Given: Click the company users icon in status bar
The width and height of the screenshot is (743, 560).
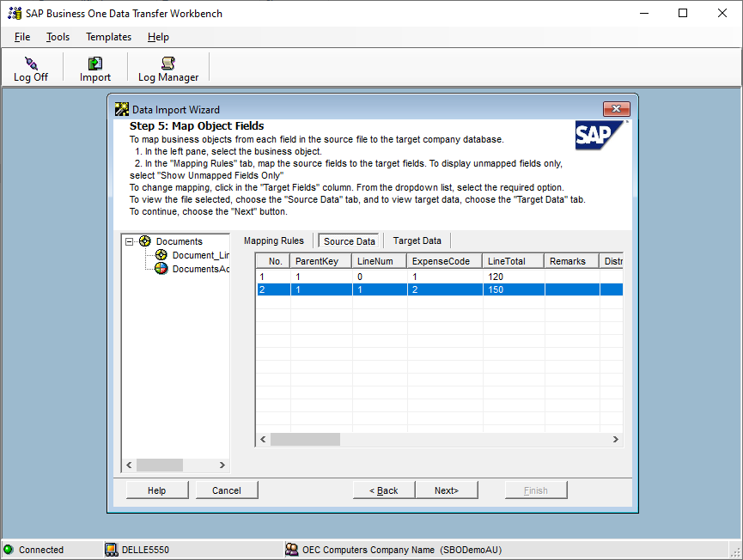Looking at the screenshot, I should click(x=291, y=550).
